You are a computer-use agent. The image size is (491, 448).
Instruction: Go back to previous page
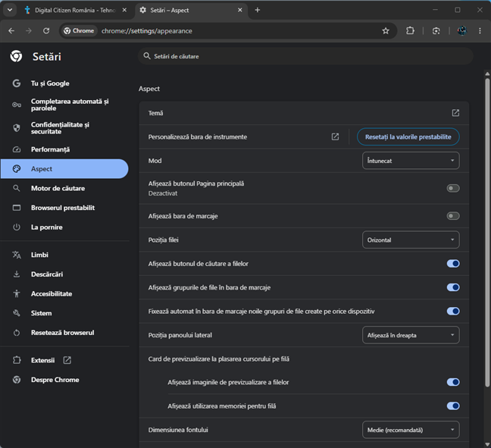(x=11, y=31)
